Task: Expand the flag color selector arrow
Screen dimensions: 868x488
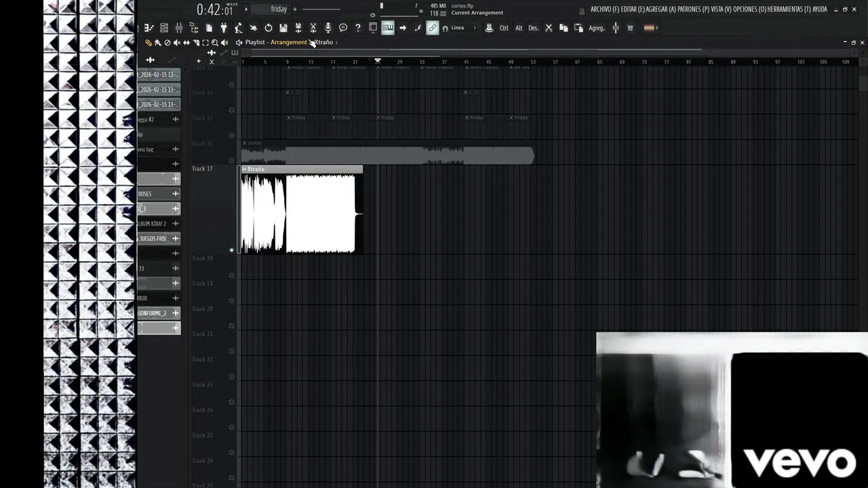Action: pyautogui.click(x=657, y=28)
